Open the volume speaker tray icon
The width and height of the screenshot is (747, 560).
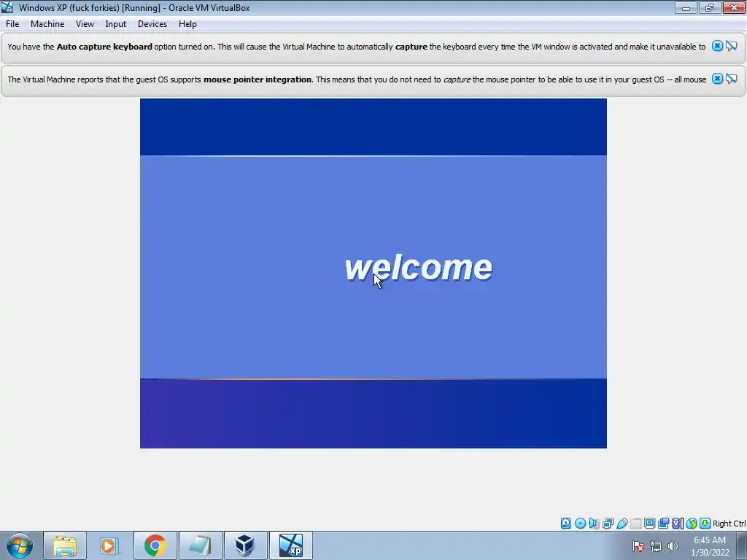673,546
